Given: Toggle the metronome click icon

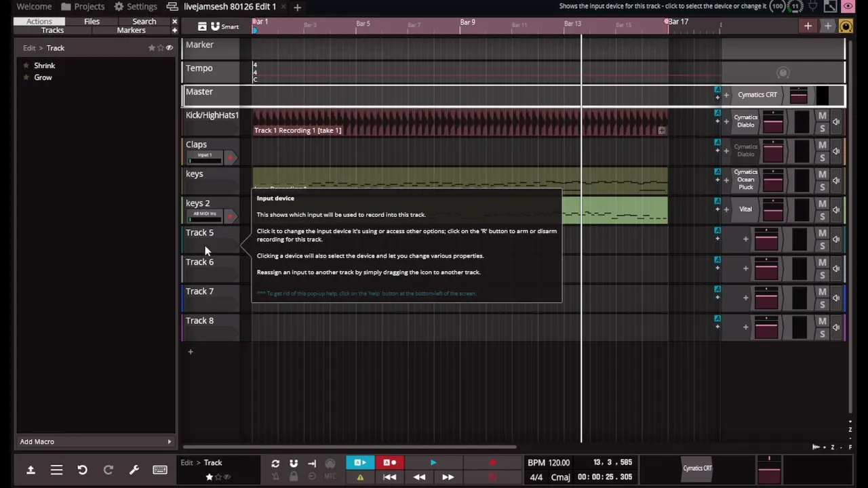Looking at the screenshot, I should [x=275, y=477].
